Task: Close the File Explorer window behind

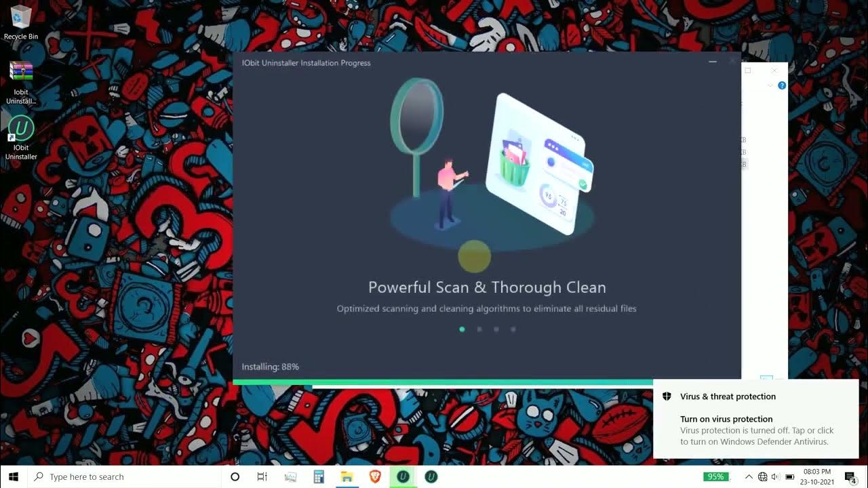Action: (774, 70)
